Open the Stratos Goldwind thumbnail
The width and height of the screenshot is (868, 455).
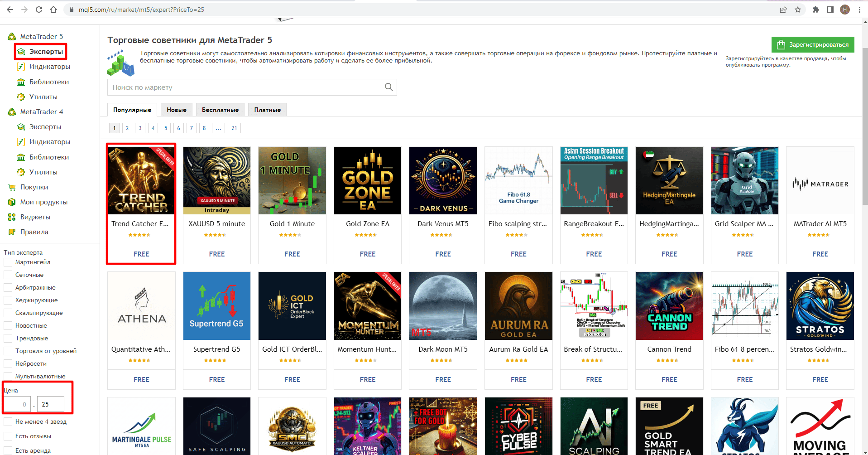(820, 306)
